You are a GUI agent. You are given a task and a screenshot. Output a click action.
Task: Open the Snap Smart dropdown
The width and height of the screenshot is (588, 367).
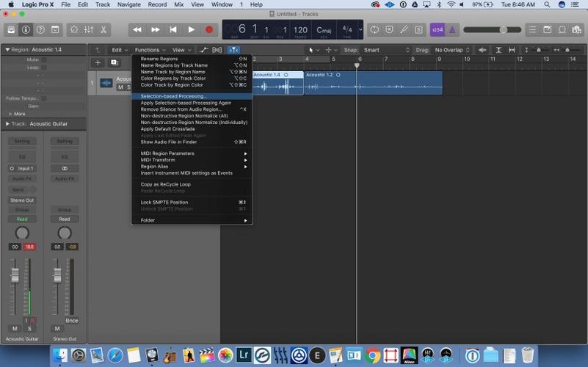[x=386, y=50]
